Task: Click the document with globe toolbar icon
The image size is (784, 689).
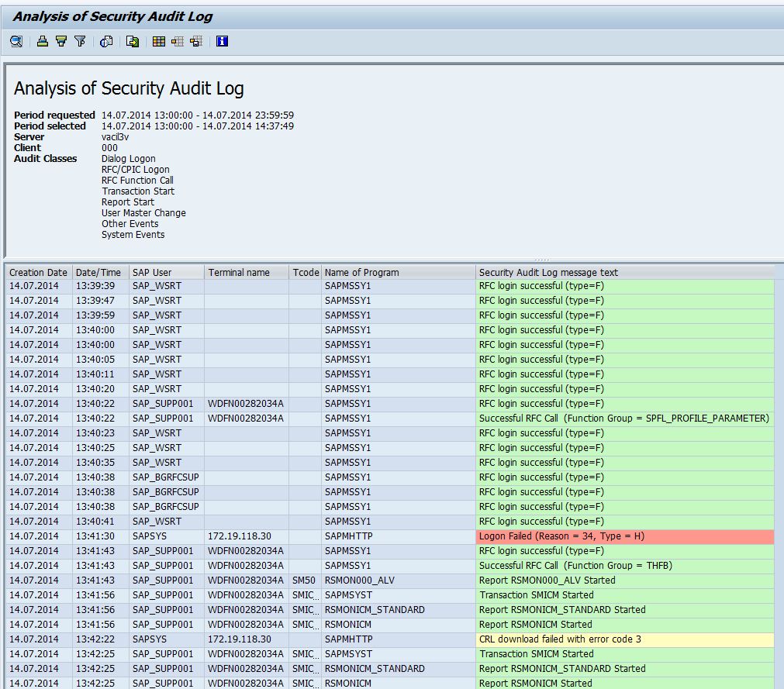Action: pos(106,42)
